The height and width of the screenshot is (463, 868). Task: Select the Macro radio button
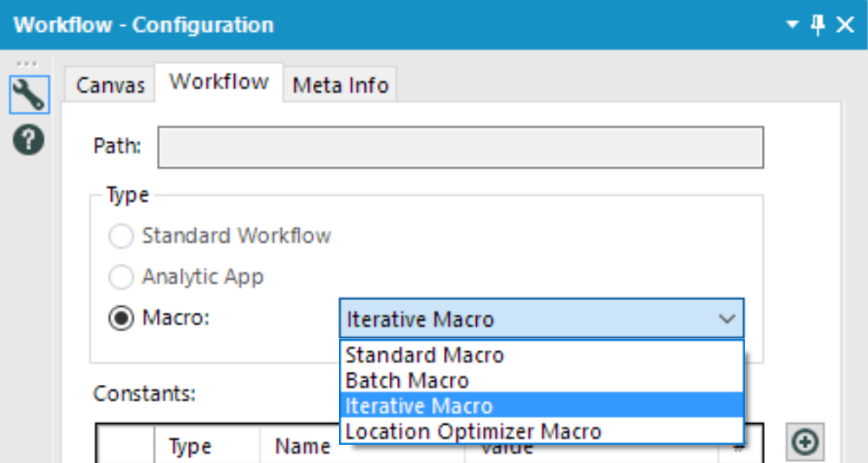121,318
